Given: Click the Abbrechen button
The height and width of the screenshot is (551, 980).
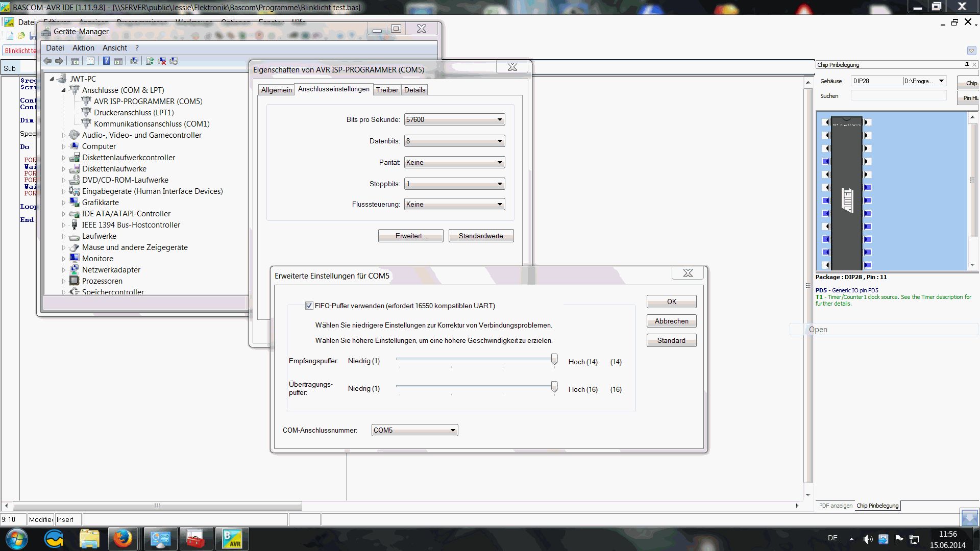Looking at the screenshot, I should [671, 321].
